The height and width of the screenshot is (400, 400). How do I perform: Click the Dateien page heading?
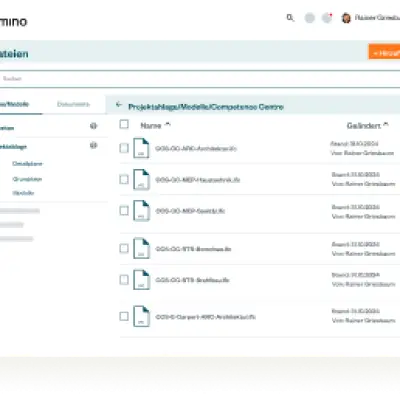point(14,54)
